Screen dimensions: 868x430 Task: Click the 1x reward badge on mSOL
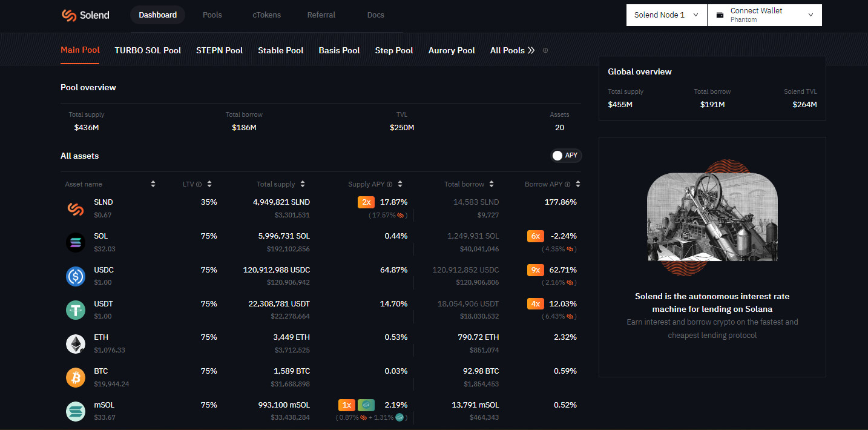(x=347, y=405)
